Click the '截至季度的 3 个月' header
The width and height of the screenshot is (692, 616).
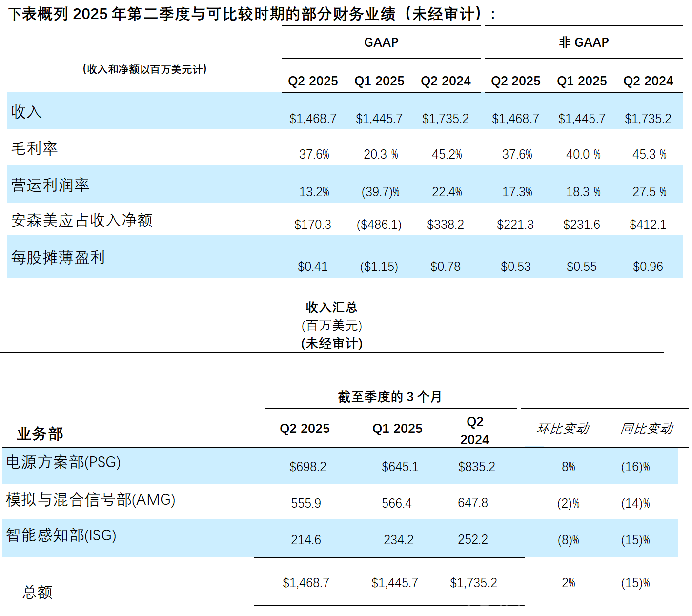coord(389,397)
